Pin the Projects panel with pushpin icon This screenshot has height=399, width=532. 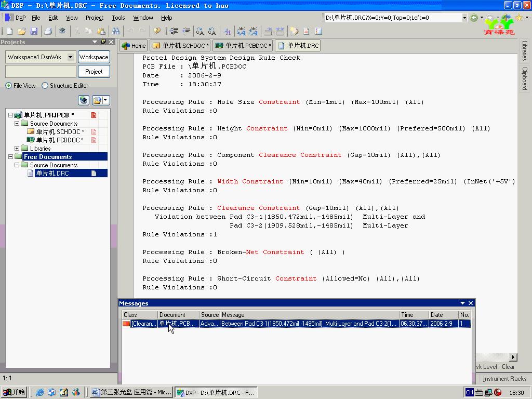click(x=103, y=42)
